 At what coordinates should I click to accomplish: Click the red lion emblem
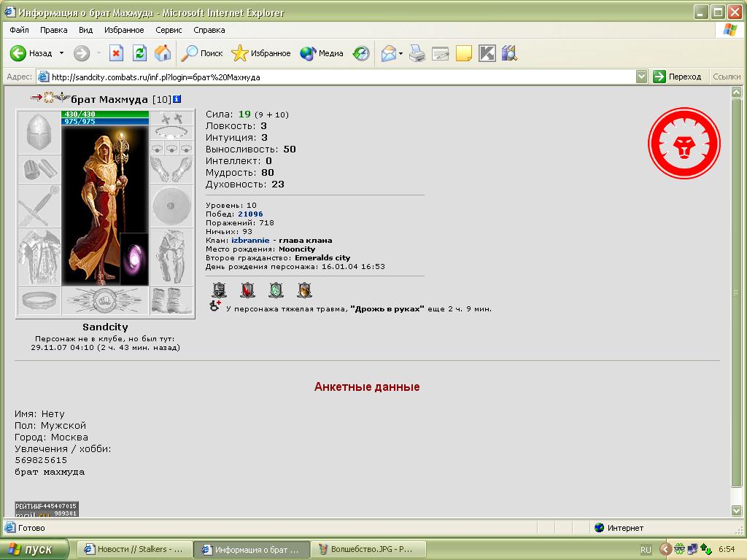(684, 143)
